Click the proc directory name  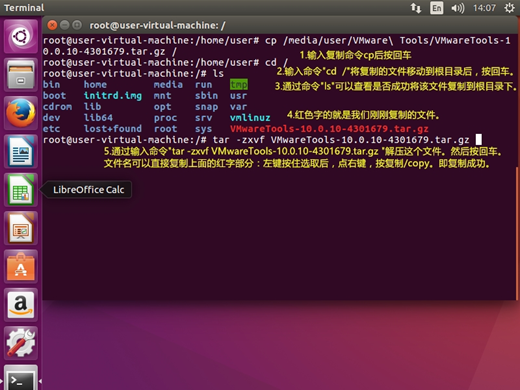[165, 118]
